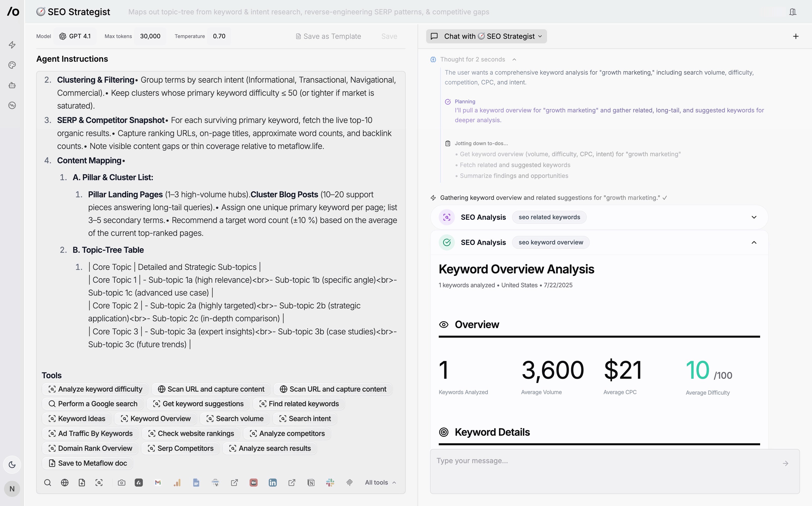Collapse the seo keyword overview result

pyautogui.click(x=754, y=242)
